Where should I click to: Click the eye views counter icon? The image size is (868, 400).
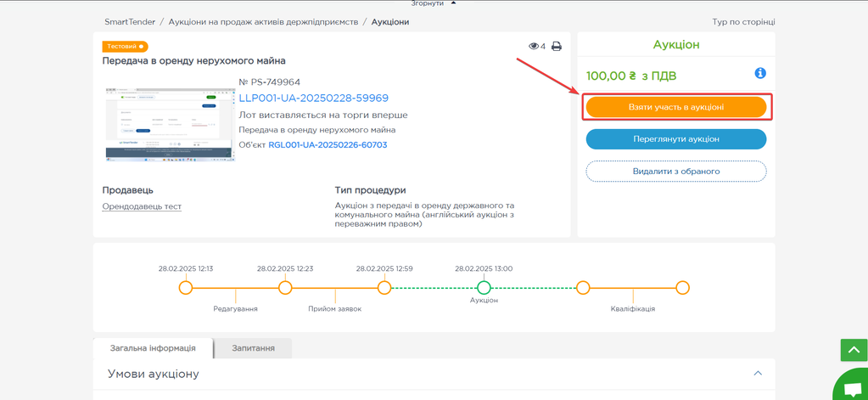tap(534, 47)
